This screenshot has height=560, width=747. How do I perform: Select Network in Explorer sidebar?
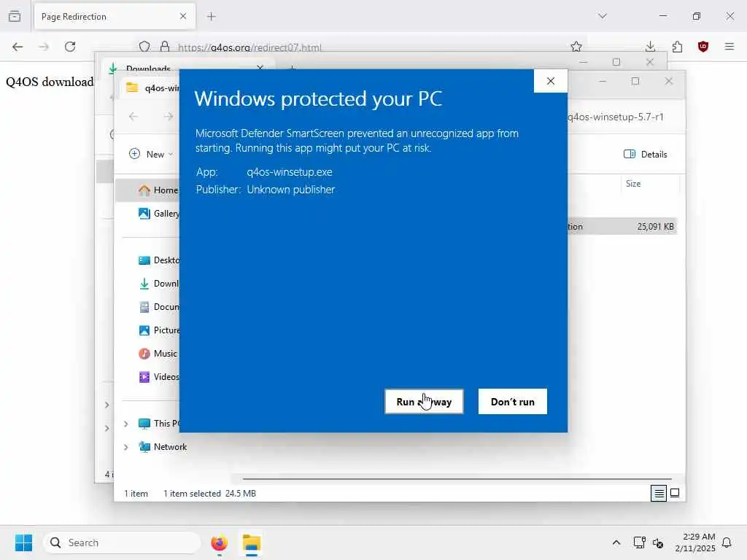(x=163, y=447)
